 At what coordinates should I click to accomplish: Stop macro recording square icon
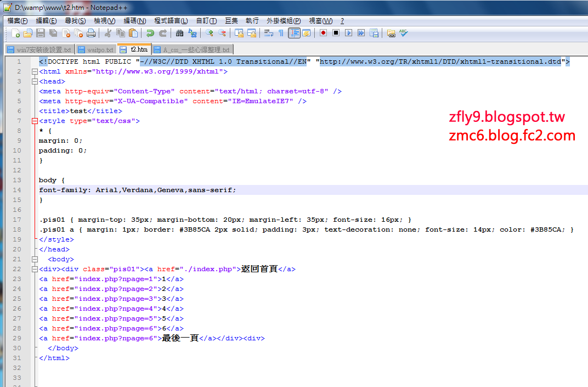coord(336,33)
